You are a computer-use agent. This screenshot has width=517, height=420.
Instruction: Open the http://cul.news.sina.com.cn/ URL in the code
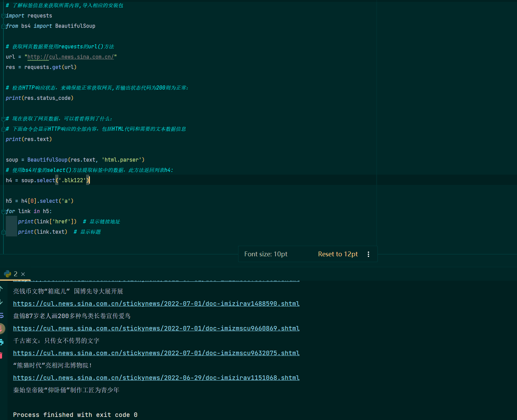pyautogui.click(x=70, y=57)
